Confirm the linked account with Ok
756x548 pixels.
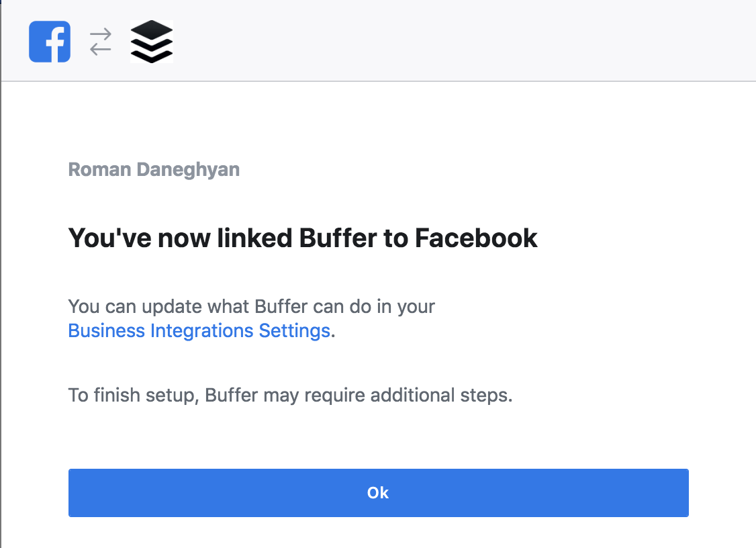379,492
